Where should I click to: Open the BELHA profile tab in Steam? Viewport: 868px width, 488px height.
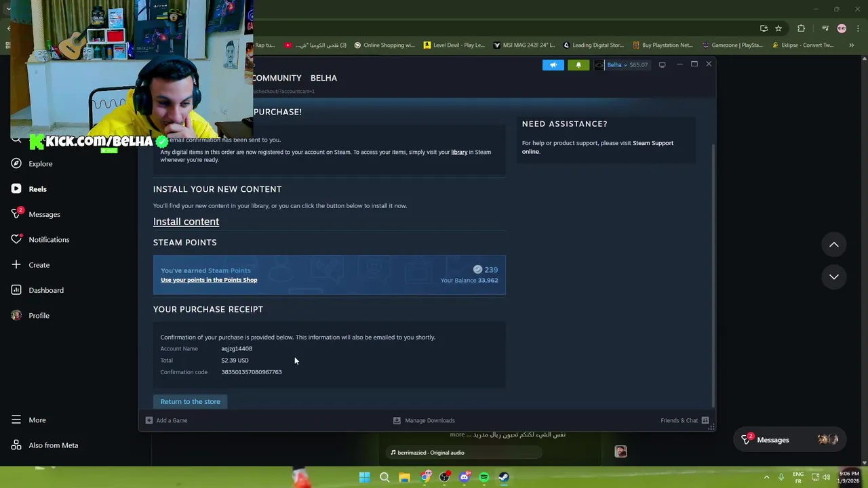(323, 78)
